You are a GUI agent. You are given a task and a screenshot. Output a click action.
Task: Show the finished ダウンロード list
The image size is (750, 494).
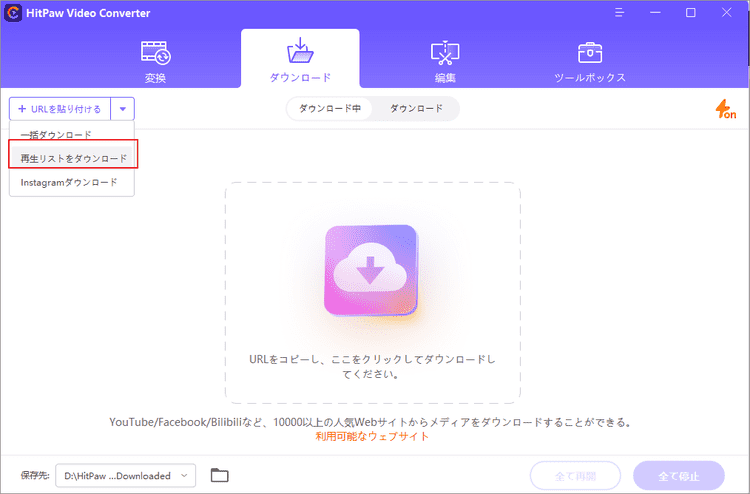416,109
